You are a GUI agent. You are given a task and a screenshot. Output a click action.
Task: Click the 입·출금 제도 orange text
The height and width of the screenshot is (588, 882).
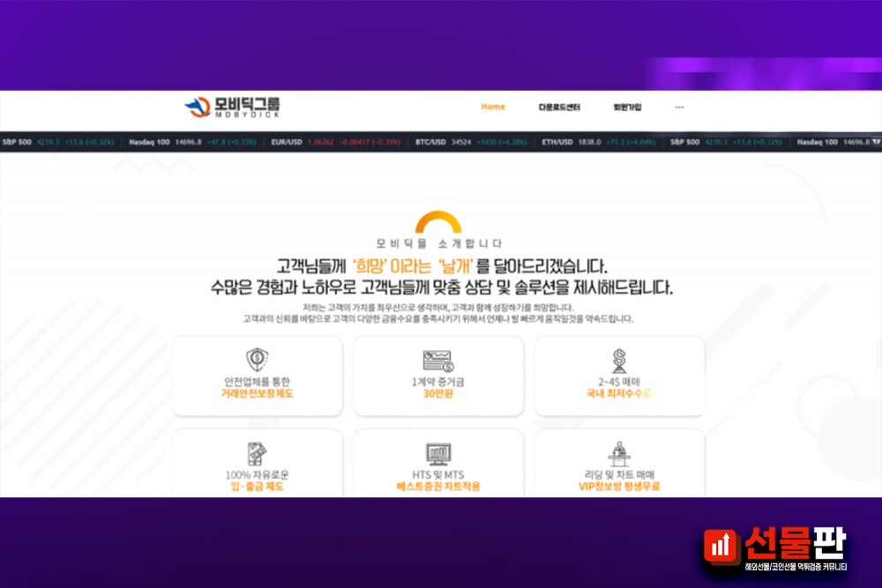coord(257,486)
